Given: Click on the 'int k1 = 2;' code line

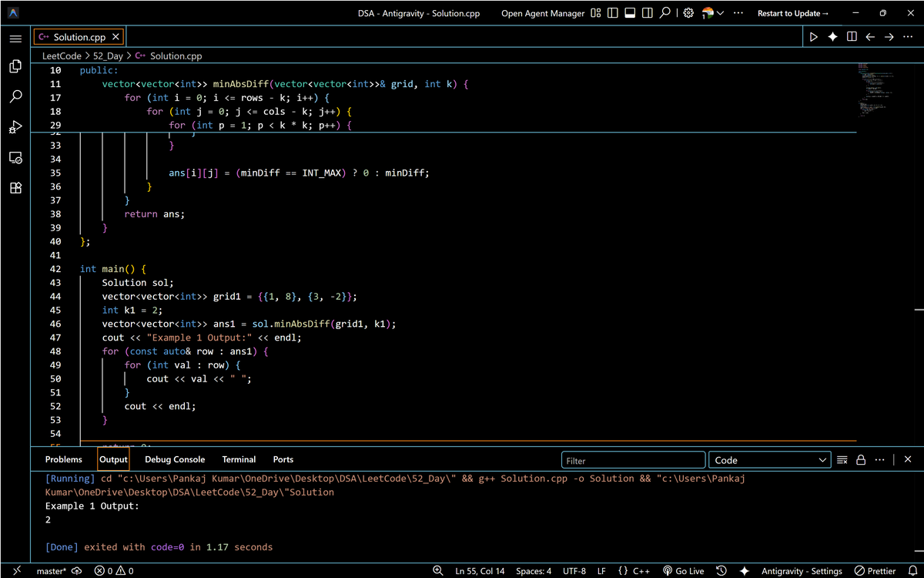Looking at the screenshot, I should pyautogui.click(x=132, y=310).
